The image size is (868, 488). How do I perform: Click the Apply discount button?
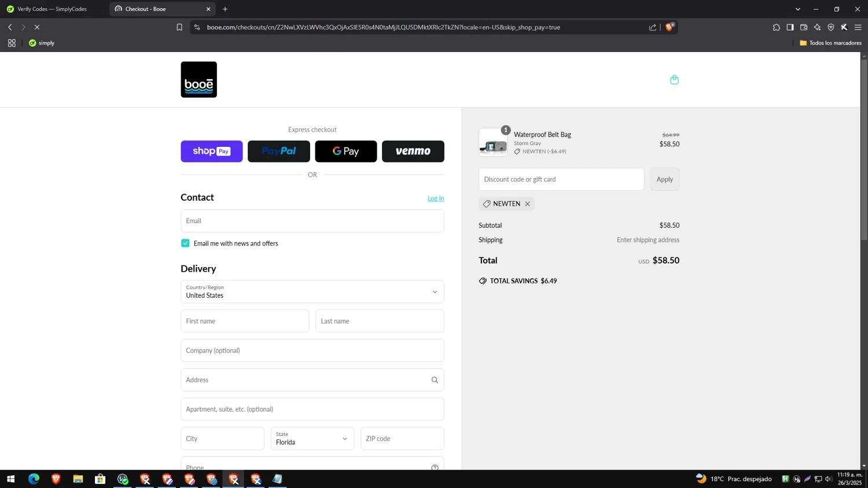click(665, 179)
